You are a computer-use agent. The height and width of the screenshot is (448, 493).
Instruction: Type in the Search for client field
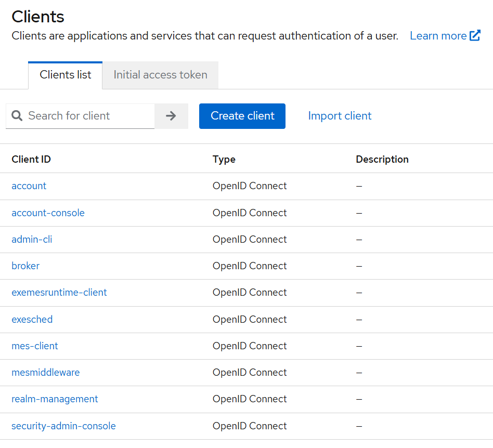(x=88, y=116)
